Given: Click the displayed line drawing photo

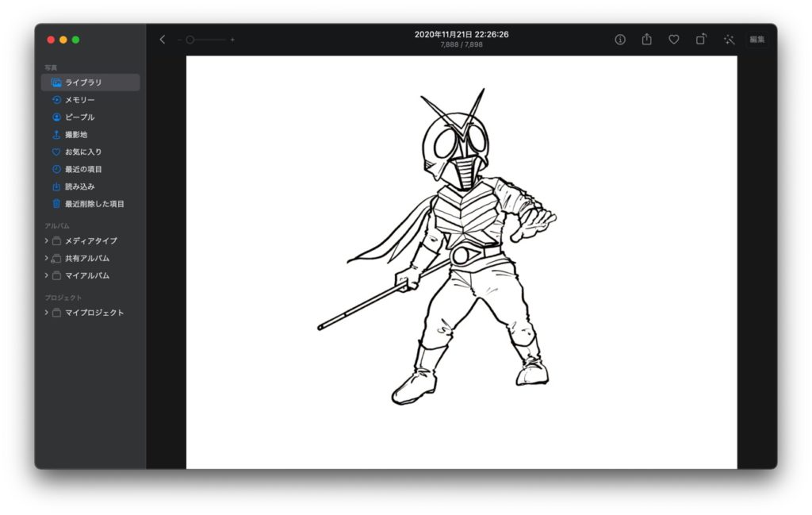Looking at the screenshot, I should (x=462, y=262).
